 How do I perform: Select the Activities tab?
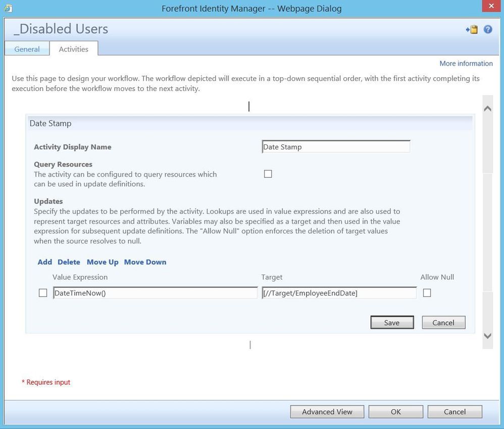(x=74, y=49)
